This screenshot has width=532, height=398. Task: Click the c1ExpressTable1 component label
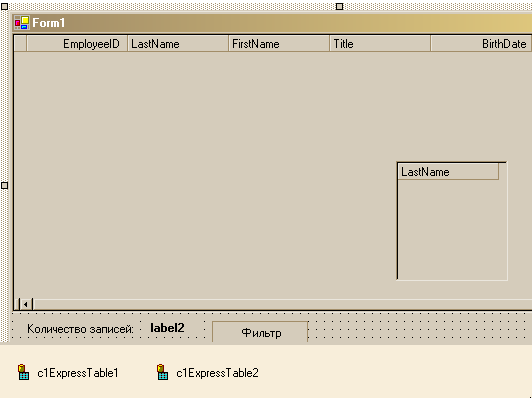click(78, 373)
